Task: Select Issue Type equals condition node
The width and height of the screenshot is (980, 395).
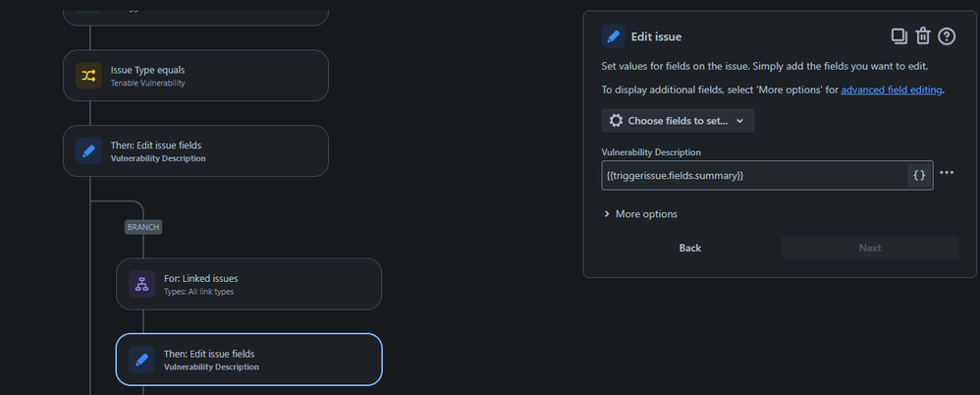Action: click(195, 76)
